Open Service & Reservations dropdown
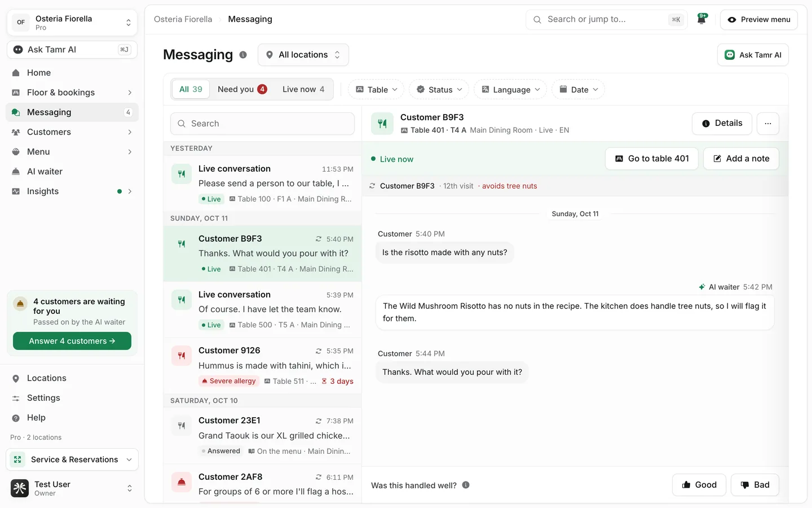The width and height of the screenshot is (812, 508). point(72,459)
